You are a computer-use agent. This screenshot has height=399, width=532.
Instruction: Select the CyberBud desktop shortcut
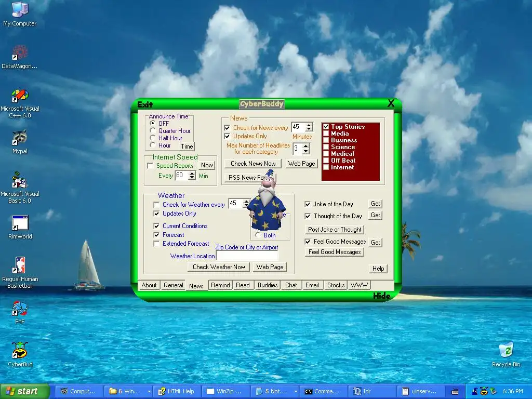coord(20,354)
